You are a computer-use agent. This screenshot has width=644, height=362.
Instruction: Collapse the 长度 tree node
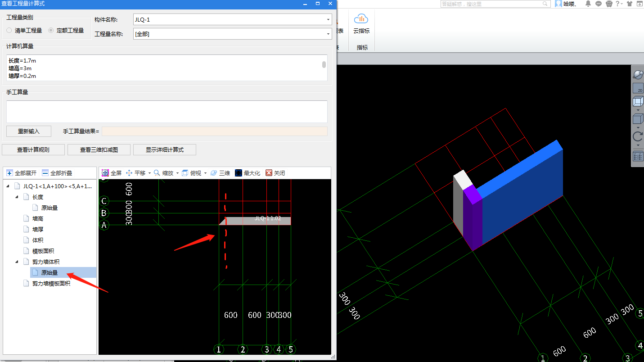click(x=18, y=197)
